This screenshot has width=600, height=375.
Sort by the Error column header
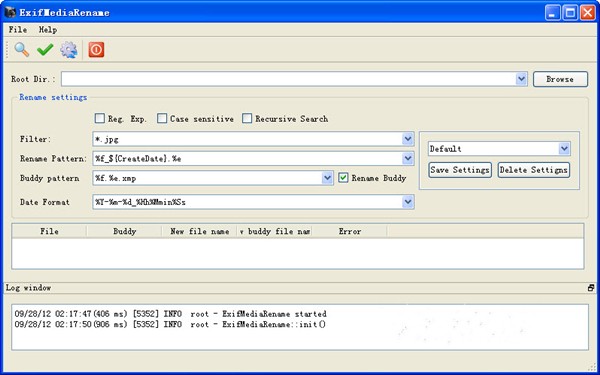tap(349, 231)
